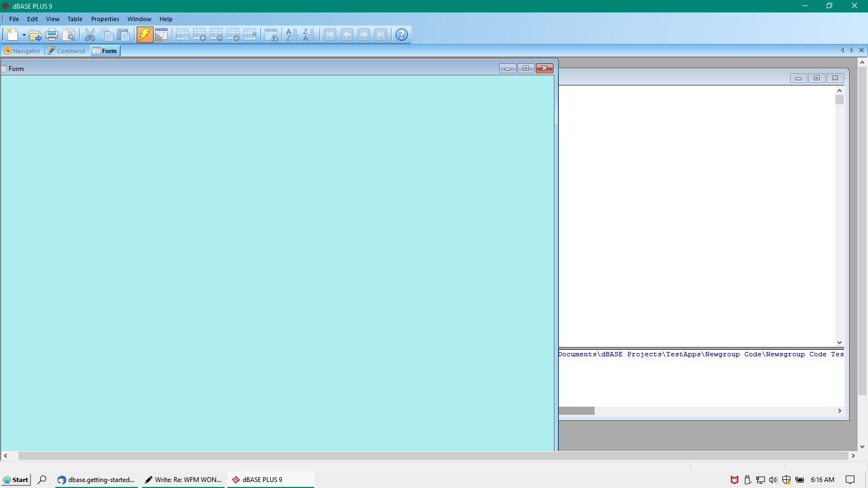Open the Table menu
The width and height of the screenshot is (868, 488).
coord(75,19)
